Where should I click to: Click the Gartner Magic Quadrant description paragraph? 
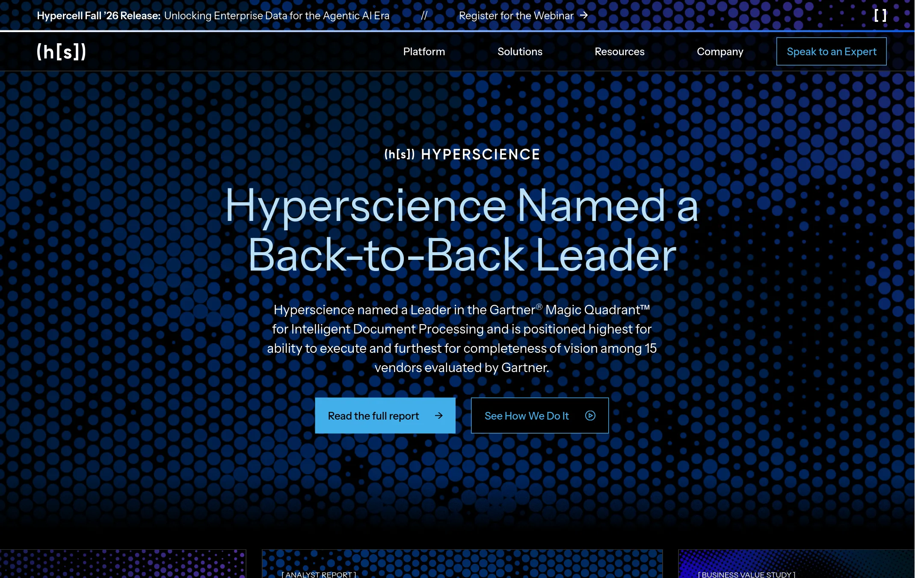[x=462, y=339]
